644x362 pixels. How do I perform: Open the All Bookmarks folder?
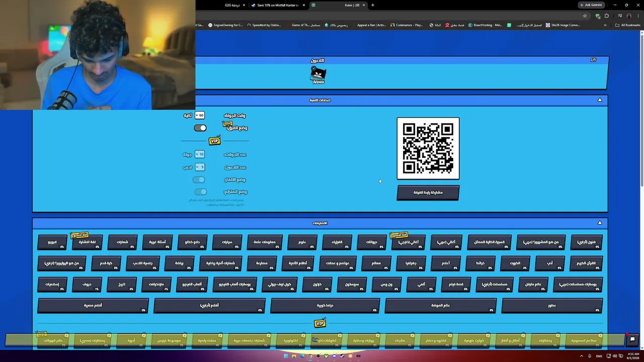click(628, 25)
